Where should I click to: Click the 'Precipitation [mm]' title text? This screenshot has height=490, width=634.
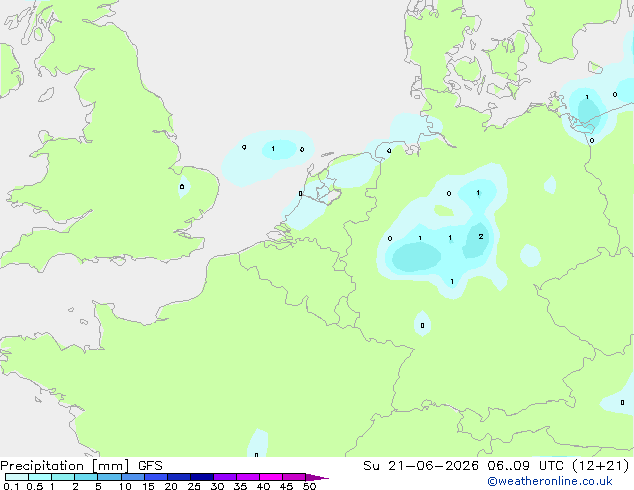(x=65, y=466)
